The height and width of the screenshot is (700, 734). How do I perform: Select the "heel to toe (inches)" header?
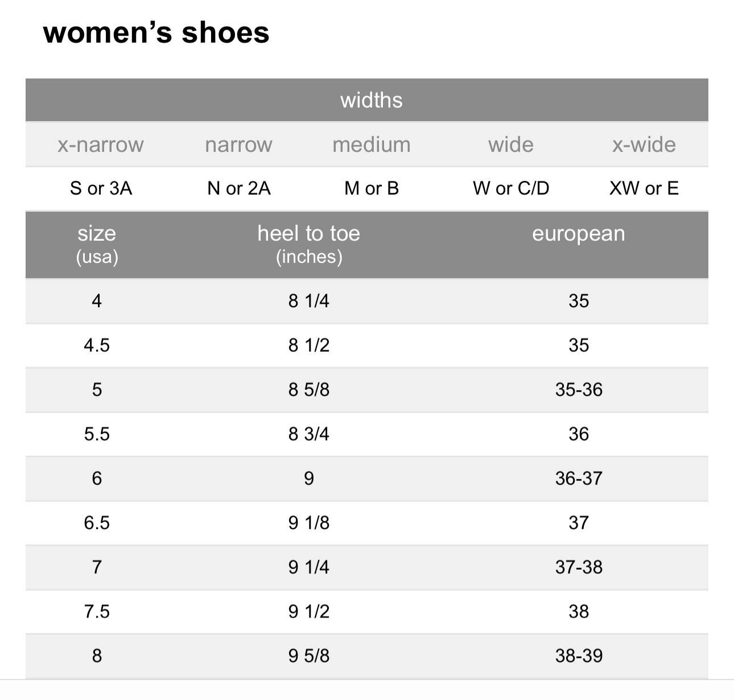tap(308, 244)
